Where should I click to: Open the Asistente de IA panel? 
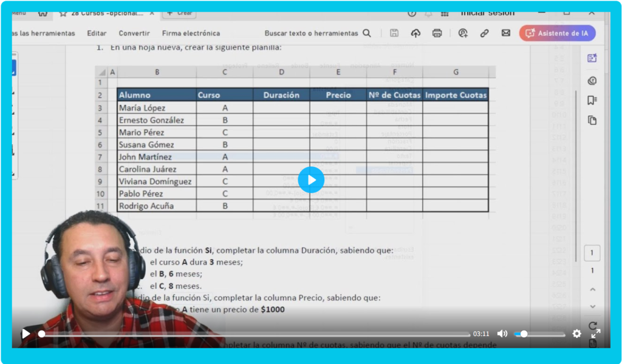pyautogui.click(x=557, y=33)
